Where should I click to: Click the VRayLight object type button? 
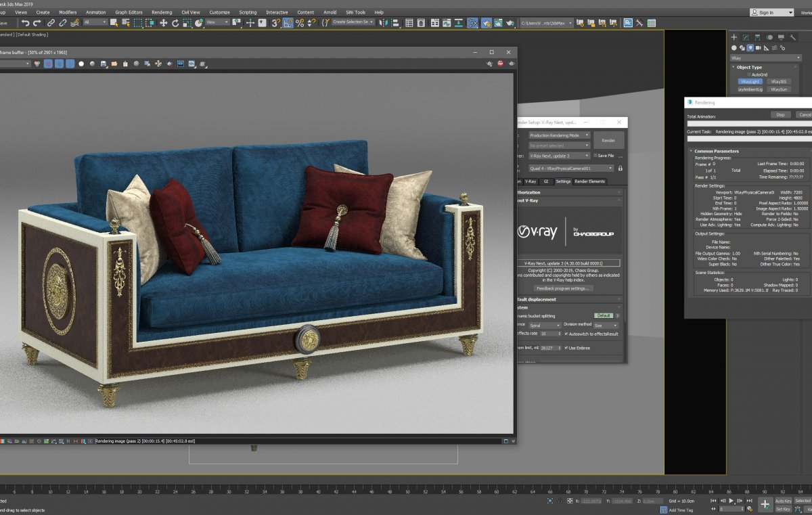[x=750, y=81]
